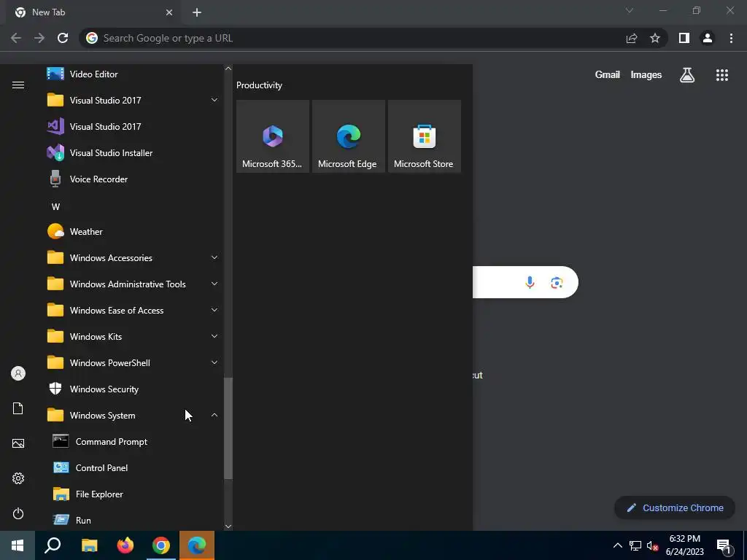Click the app list scrollbar up arrow
747x560 pixels.
(x=228, y=69)
